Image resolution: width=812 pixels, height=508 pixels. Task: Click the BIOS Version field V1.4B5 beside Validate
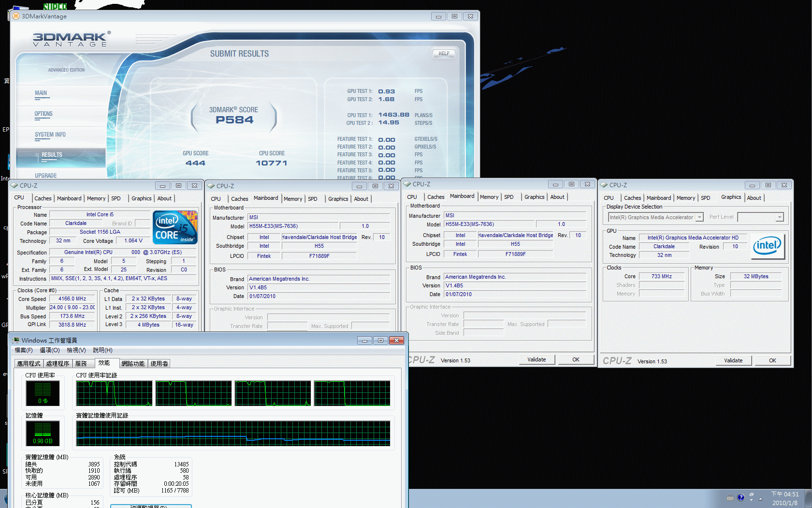tap(515, 285)
